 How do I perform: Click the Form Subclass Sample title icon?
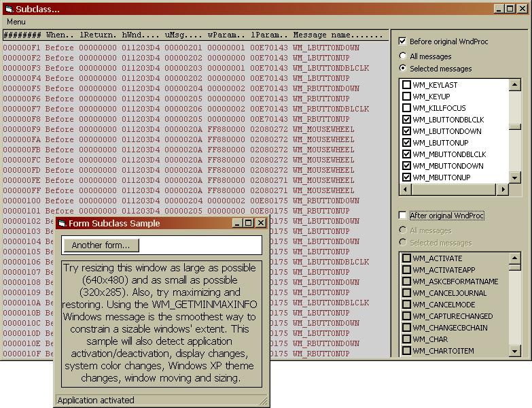click(61, 223)
